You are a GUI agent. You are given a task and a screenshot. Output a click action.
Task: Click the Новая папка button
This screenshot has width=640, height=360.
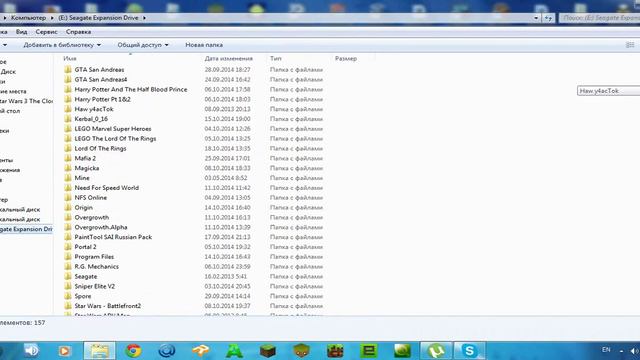point(204,45)
